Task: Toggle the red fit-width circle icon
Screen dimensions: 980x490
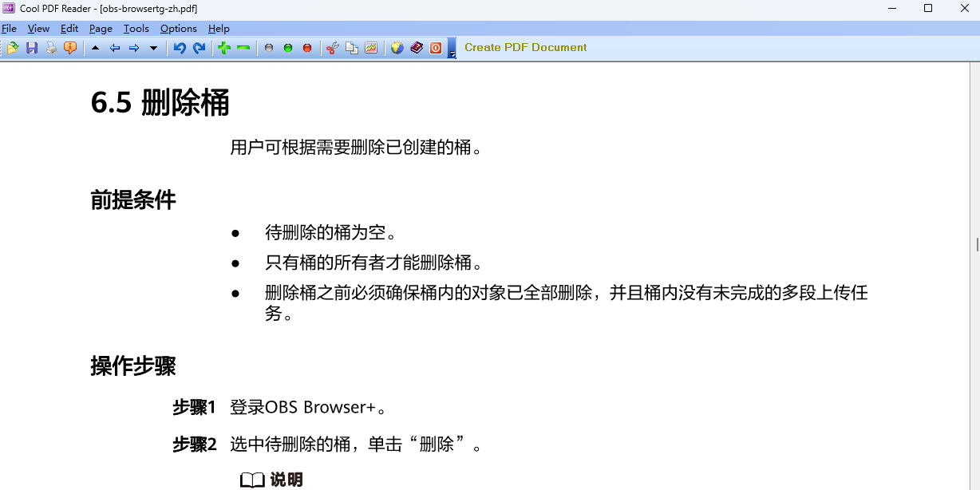Action: (x=307, y=48)
